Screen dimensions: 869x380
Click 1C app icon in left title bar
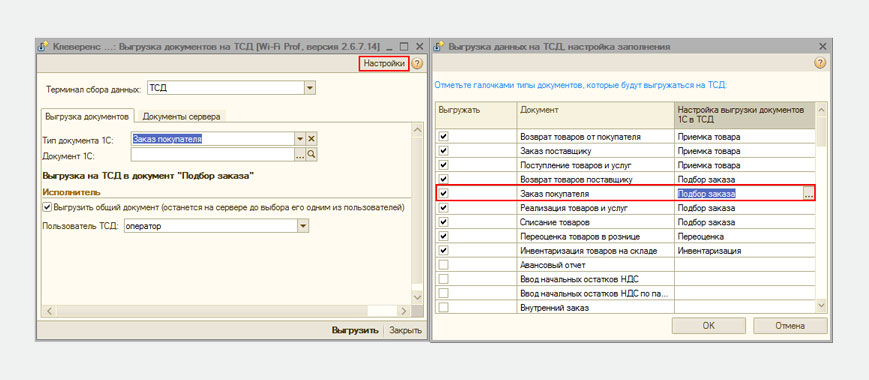click(43, 47)
